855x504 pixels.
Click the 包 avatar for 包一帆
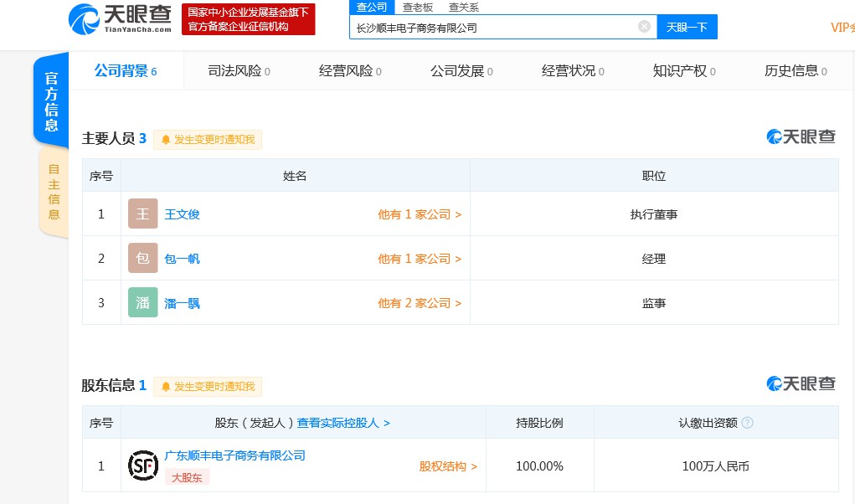[143, 258]
